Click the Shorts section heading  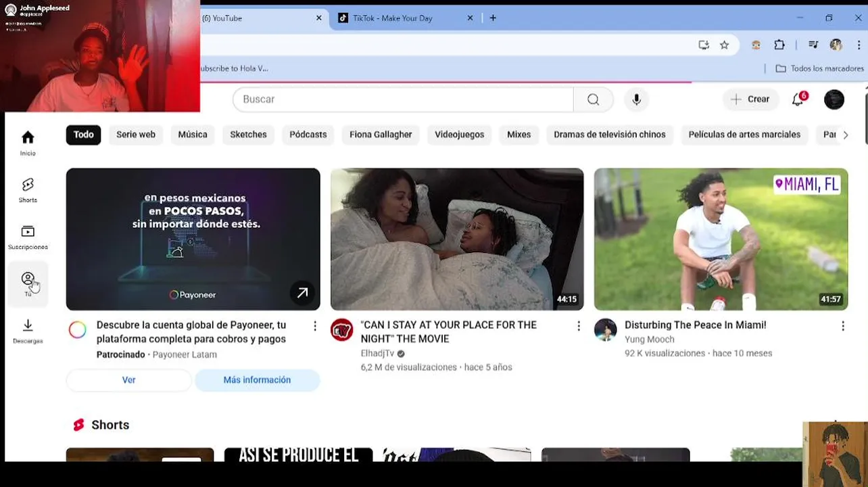click(110, 425)
